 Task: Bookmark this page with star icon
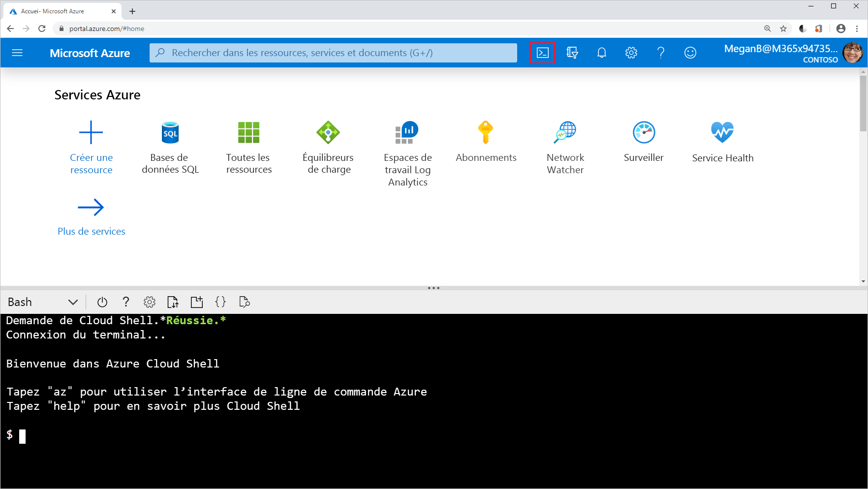783,29
